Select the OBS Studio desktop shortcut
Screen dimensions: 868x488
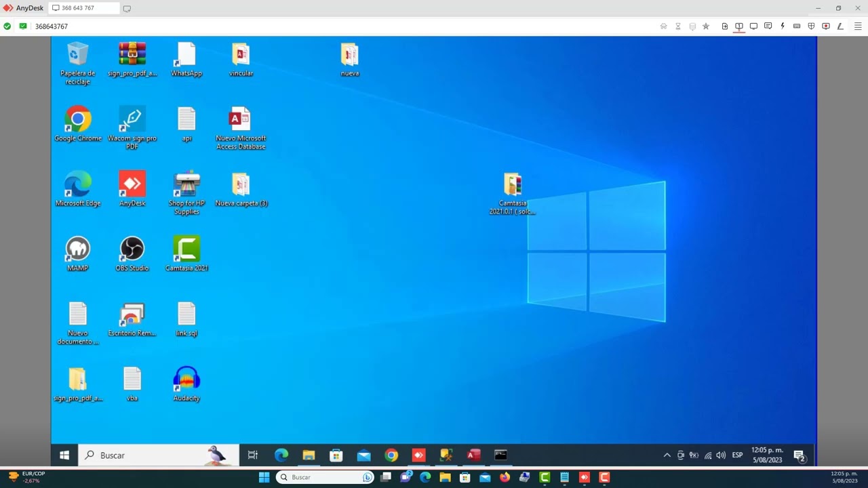point(132,254)
